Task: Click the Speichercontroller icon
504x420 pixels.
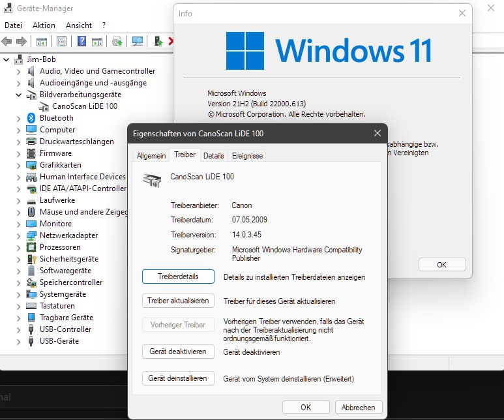Action: pos(31,282)
